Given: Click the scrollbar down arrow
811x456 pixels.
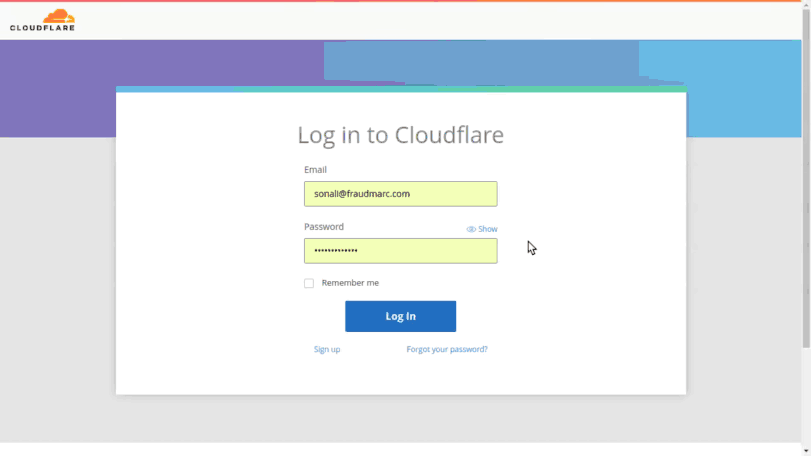Looking at the screenshot, I should pyautogui.click(x=806, y=451).
